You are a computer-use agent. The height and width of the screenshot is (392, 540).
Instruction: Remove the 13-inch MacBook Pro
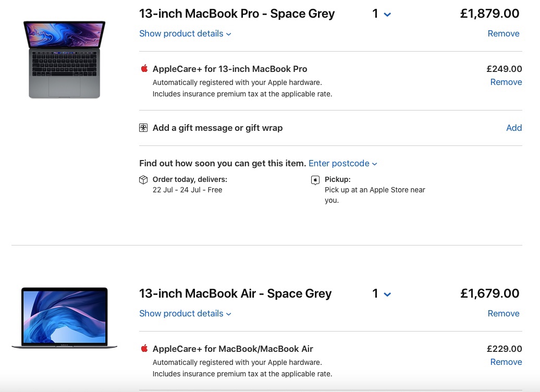tap(503, 34)
